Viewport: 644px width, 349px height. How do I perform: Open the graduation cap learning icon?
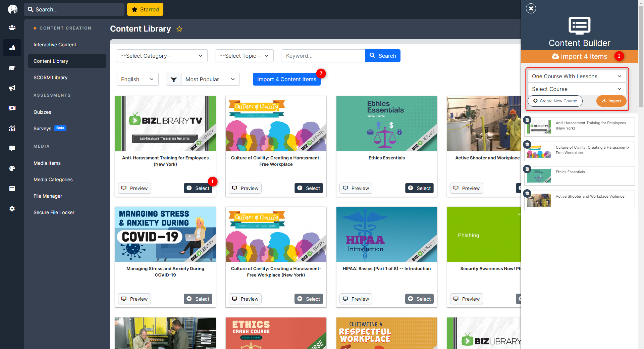[x=12, y=68]
